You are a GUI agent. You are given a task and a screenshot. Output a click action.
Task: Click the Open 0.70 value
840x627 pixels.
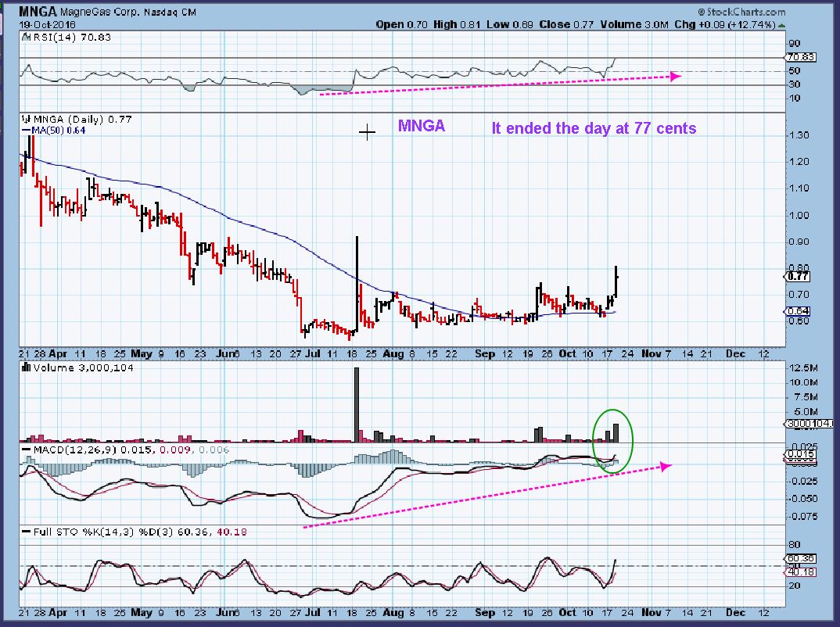click(401, 25)
